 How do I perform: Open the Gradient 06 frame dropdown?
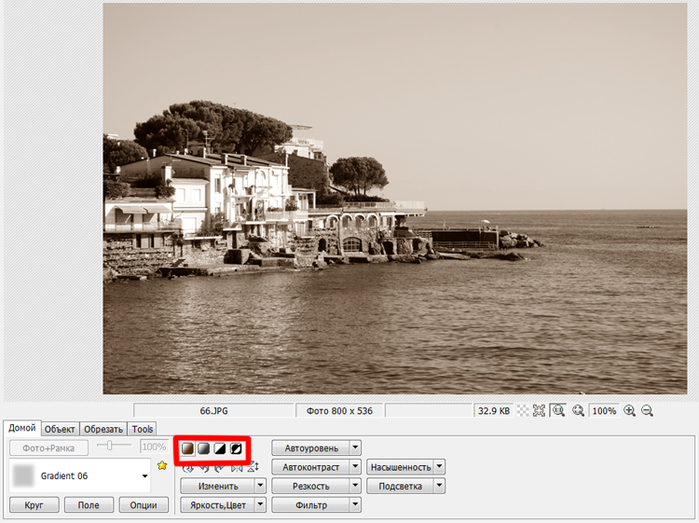144,476
